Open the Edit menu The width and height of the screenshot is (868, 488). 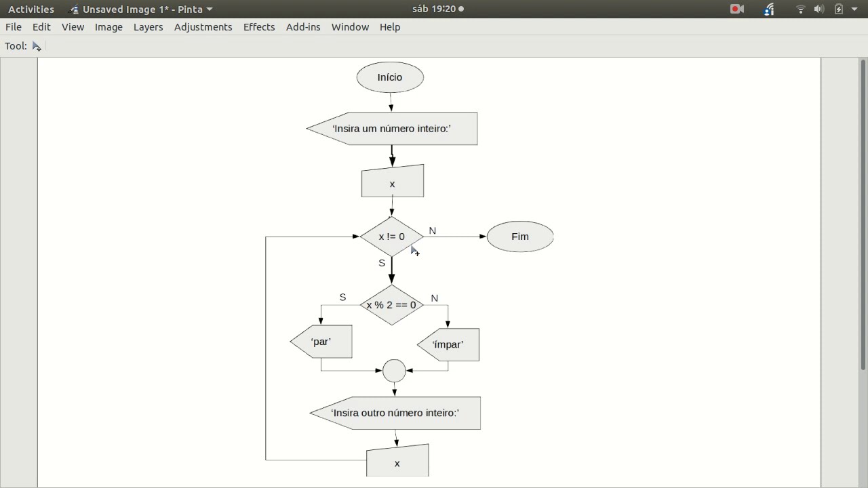[41, 27]
